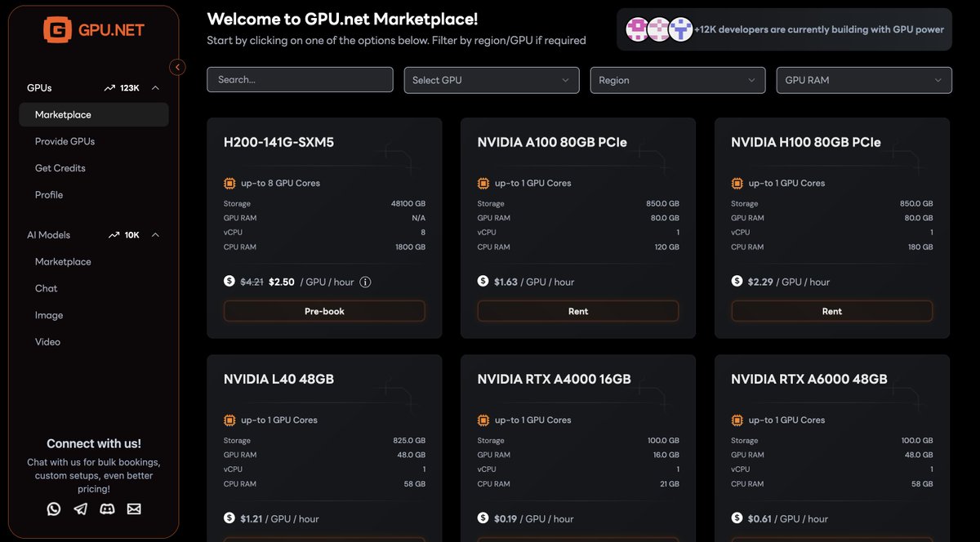Click NVIDIA H100 80GB PCIe title
This screenshot has height=542, width=980.
point(806,142)
